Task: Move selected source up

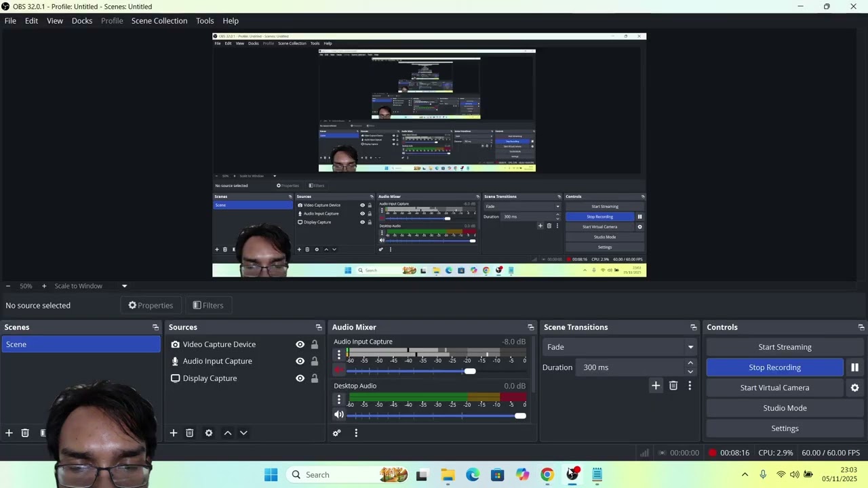Action: 228,433
